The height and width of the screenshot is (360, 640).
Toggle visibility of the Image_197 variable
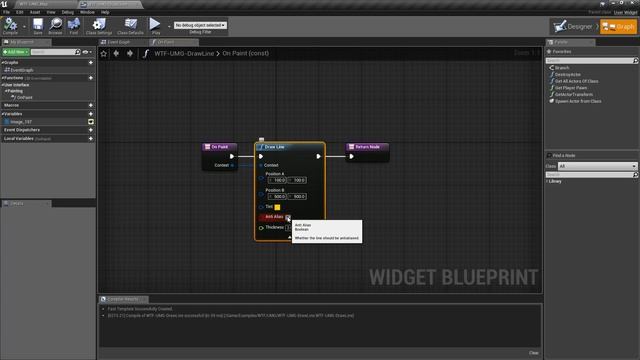(x=91, y=122)
